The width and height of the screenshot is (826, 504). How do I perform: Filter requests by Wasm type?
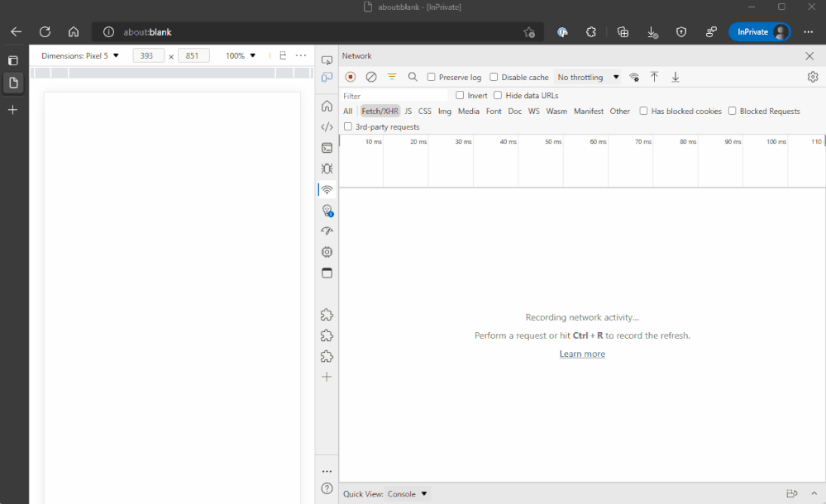(x=556, y=111)
